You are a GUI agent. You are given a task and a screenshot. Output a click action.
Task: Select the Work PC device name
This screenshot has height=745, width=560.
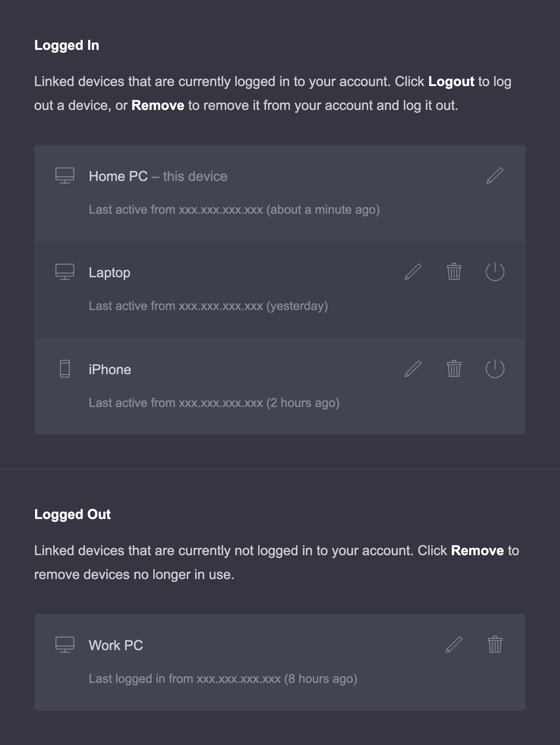pos(116,646)
